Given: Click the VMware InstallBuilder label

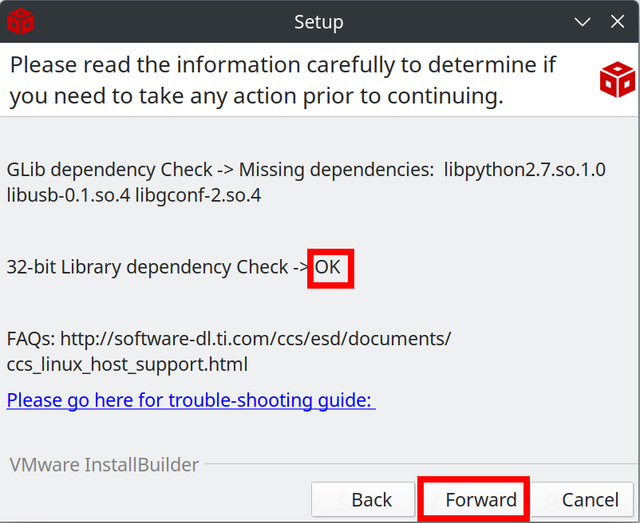Looking at the screenshot, I should tap(104, 465).
